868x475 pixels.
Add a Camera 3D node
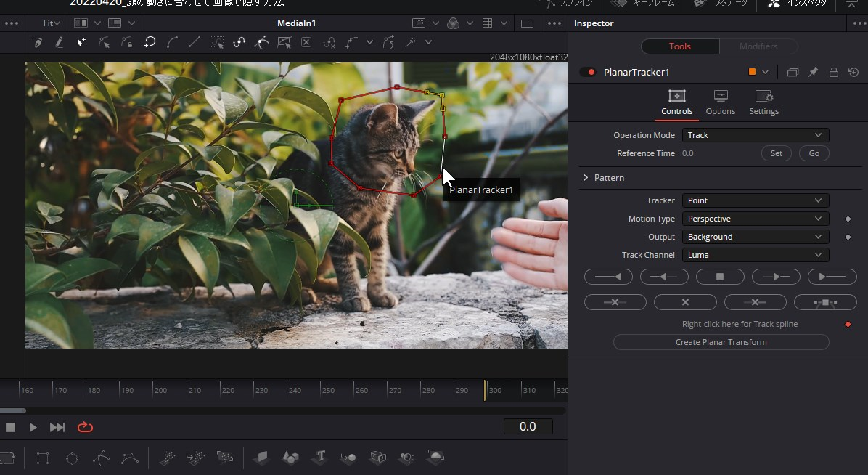click(x=378, y=458)
